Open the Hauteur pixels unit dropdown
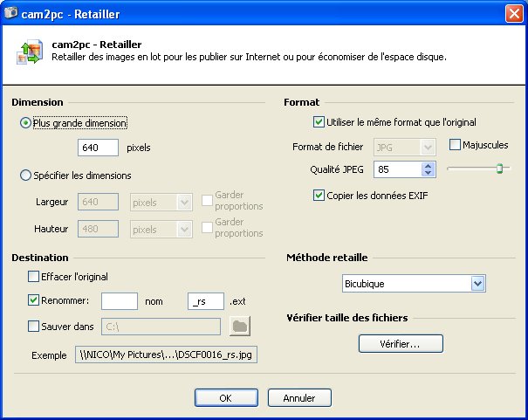 [x=184, y=230]
